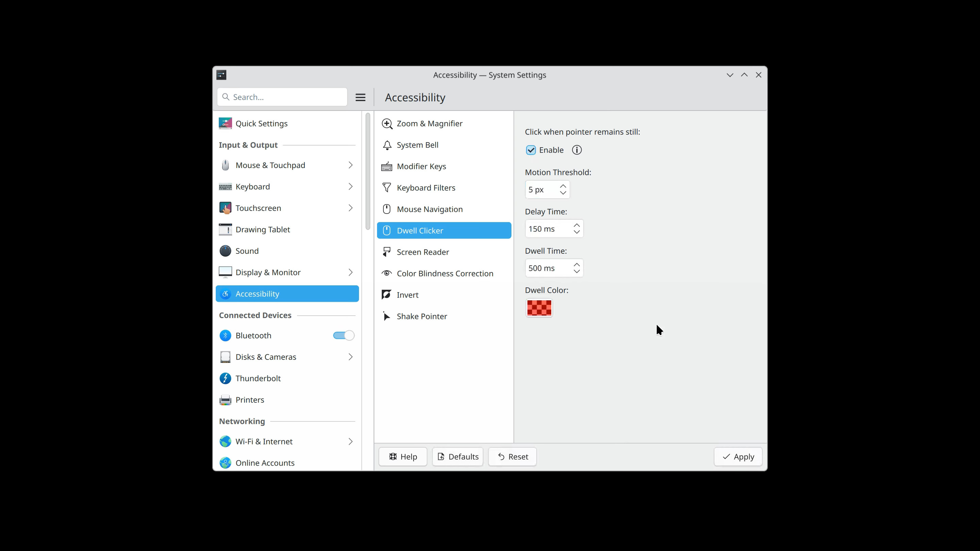Select the System Bell bell icon
980x551 pixels.
click(387, 145)
